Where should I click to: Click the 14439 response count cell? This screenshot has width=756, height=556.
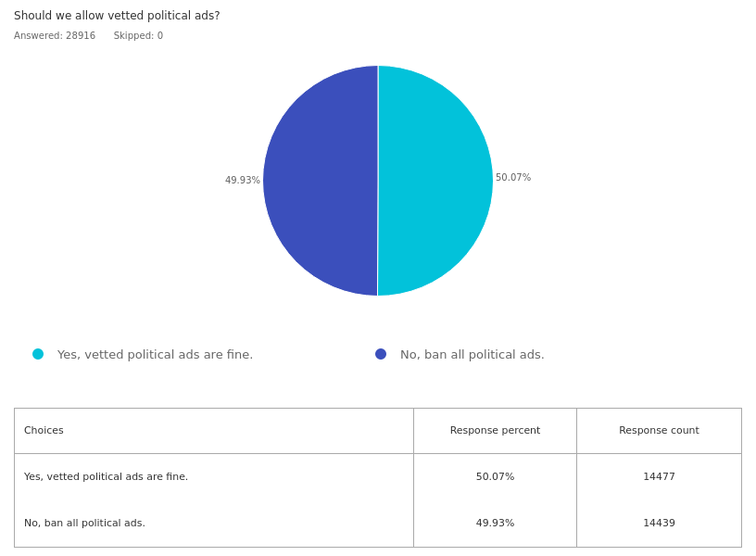click(659, 523)
